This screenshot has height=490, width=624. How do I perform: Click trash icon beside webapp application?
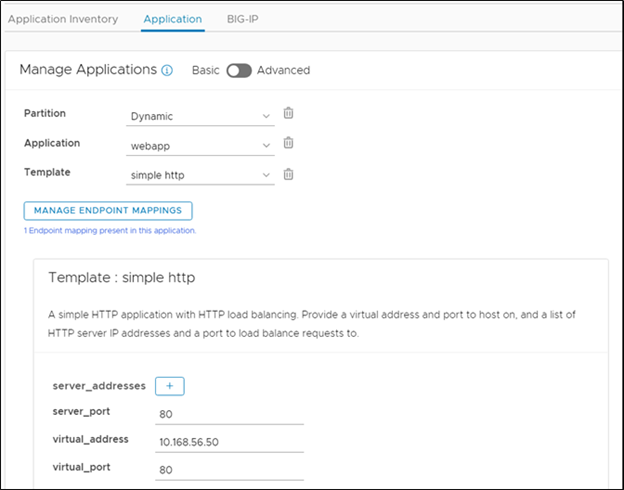288,143
